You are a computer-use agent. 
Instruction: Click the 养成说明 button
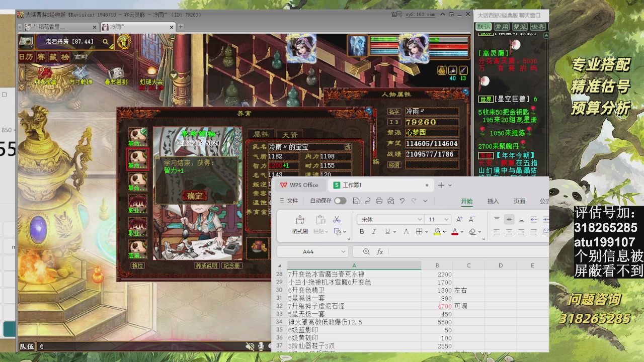(206, 265)
